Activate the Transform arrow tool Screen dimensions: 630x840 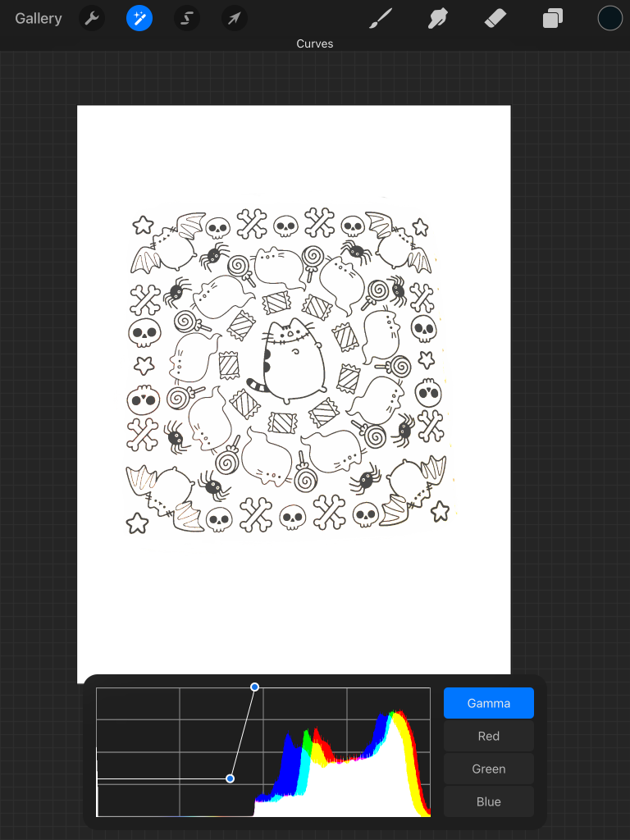[x=235, y=18]
